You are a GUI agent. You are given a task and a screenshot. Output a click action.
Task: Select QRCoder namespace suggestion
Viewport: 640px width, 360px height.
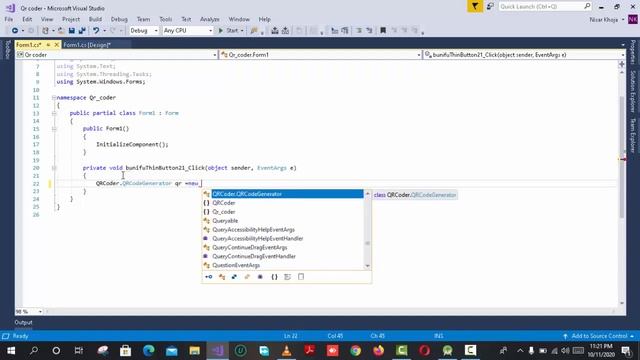(283, 203)
